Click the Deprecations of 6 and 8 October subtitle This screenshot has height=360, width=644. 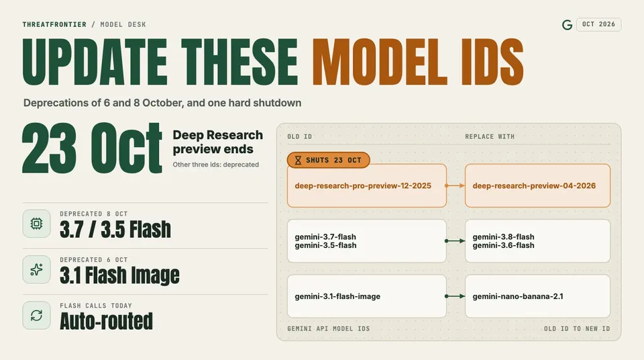tap(162, 103)
